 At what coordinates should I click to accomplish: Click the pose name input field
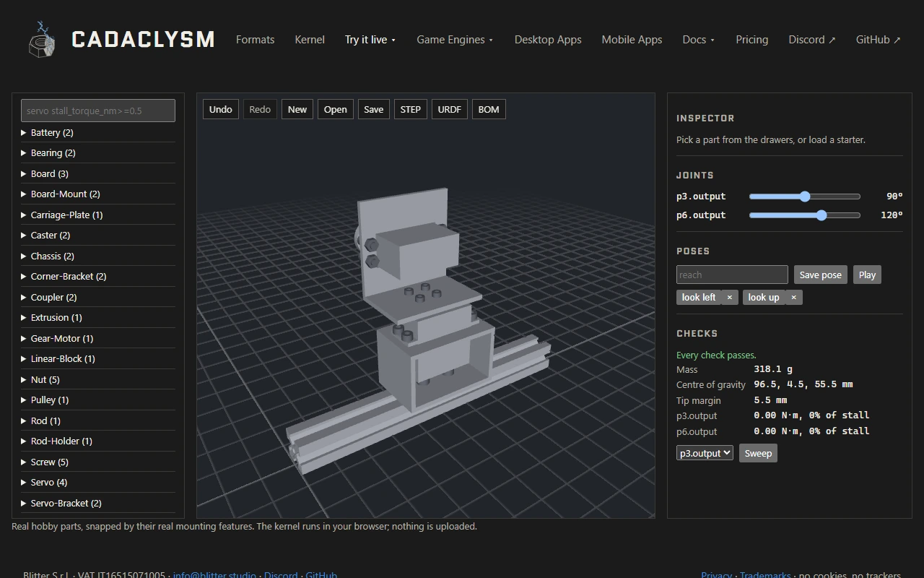[x=732, y=275]
